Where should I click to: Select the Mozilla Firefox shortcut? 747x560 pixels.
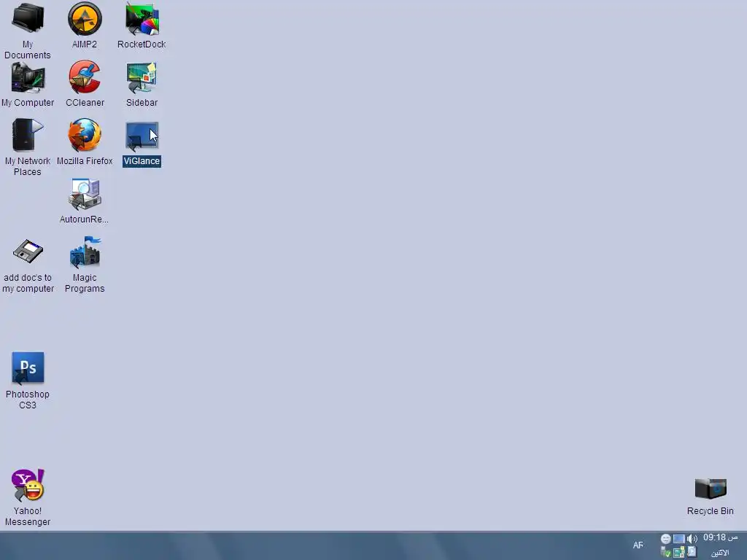pos(85,135)
